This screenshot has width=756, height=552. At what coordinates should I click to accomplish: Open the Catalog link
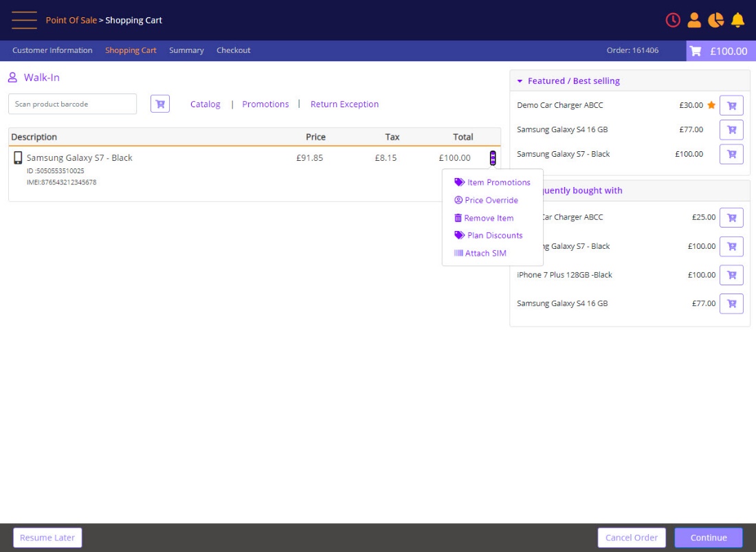205,104
